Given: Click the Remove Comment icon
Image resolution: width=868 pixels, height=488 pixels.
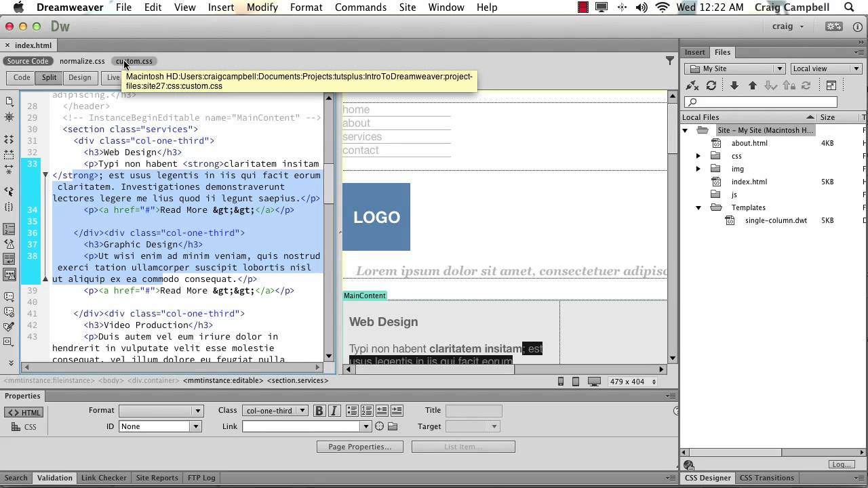Looking at the screenshot, I should click(x=9, y=312).
